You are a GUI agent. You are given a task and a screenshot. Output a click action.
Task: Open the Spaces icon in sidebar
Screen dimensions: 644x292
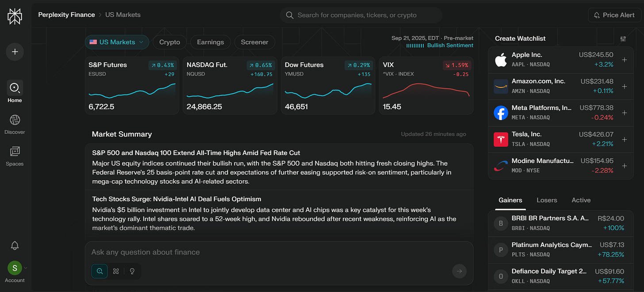point(15,156)
